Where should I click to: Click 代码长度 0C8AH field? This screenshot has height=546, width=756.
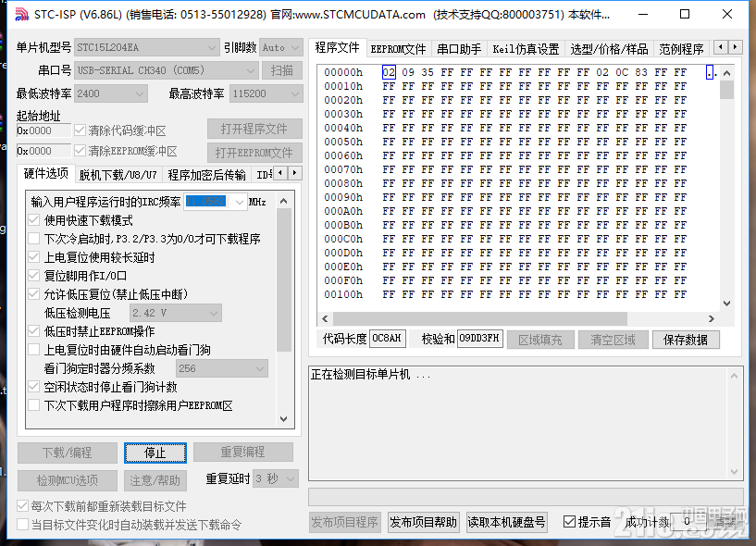coord(387,339)
